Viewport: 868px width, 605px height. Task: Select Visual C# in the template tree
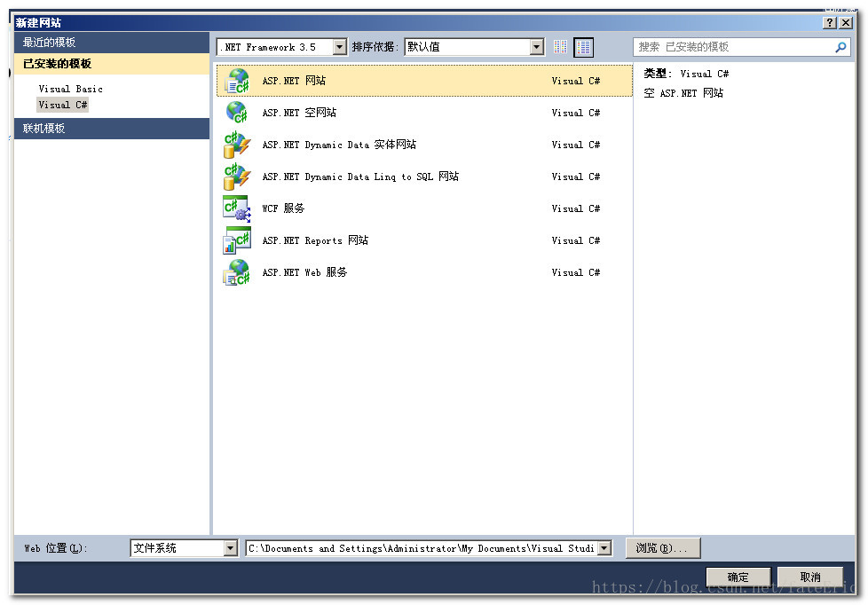(x=62, y=105)
